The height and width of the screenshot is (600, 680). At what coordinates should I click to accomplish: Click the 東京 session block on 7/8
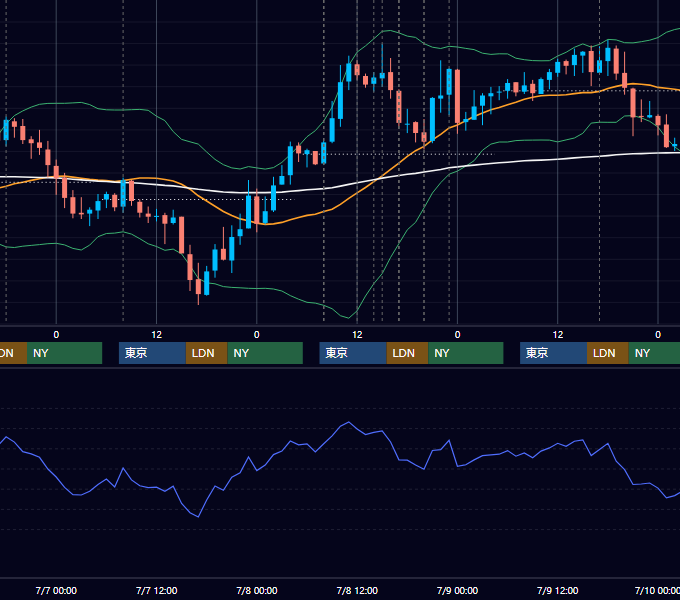tap(353, 353)
